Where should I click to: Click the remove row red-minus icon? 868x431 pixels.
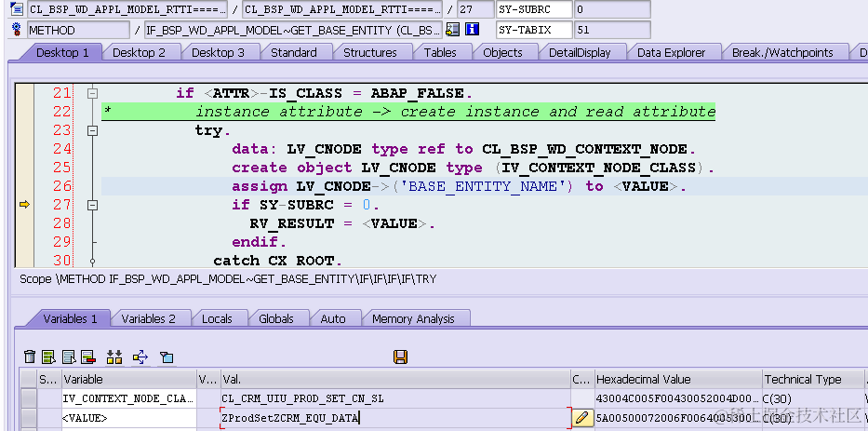pos(88,357)
